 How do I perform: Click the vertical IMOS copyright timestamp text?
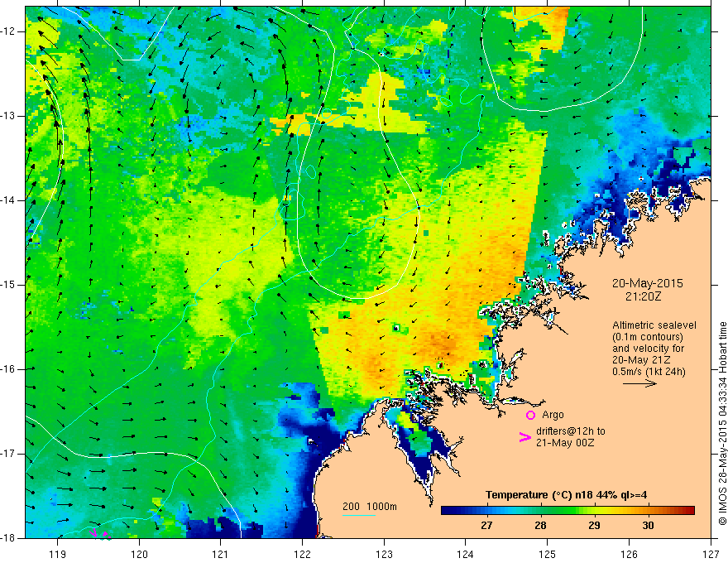tap(722, 423)
